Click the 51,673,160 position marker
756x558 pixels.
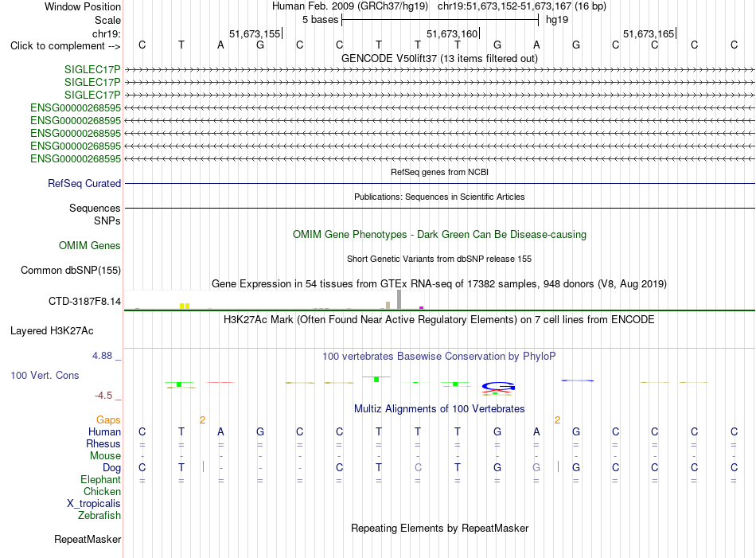(x=453, y=33)
